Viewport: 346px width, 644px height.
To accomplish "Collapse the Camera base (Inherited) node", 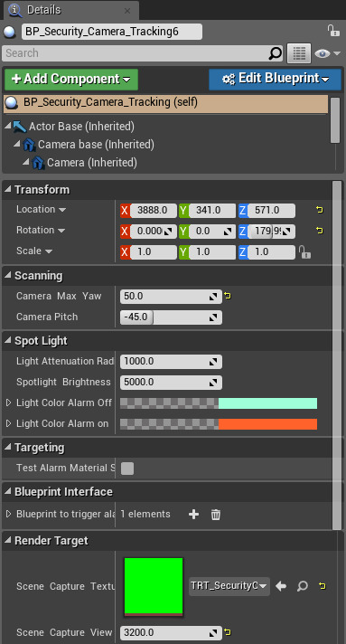I will pos(16,144).
